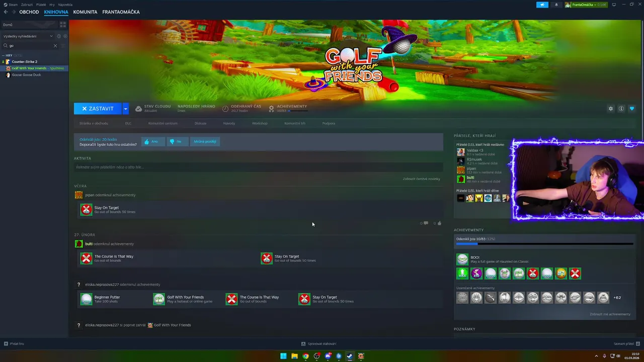Click the achievements trophy icon in header
The image size is (644, 362).
point(271,109)
